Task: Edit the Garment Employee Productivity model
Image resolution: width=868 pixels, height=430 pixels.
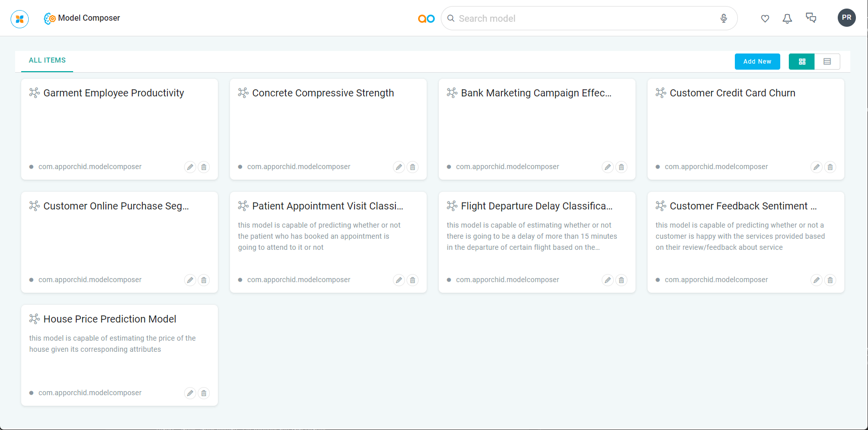Action: tap(190, 167)
